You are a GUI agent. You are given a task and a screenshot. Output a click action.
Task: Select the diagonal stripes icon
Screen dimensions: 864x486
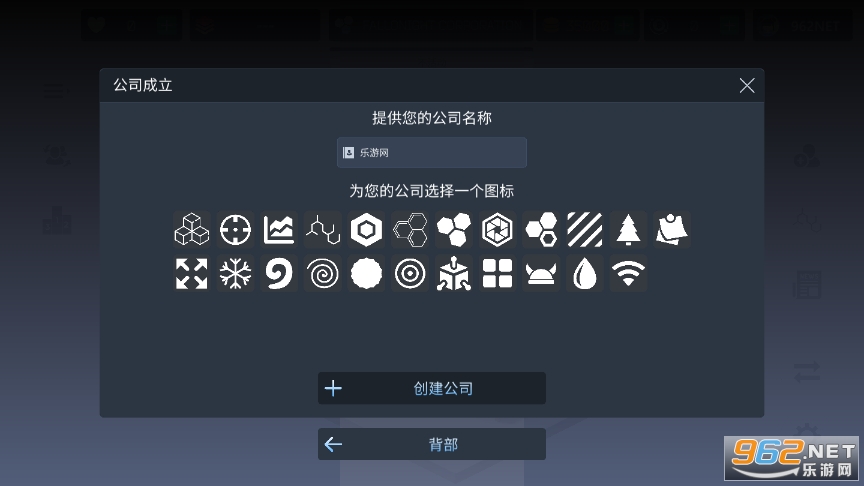[x=585, y=229]
